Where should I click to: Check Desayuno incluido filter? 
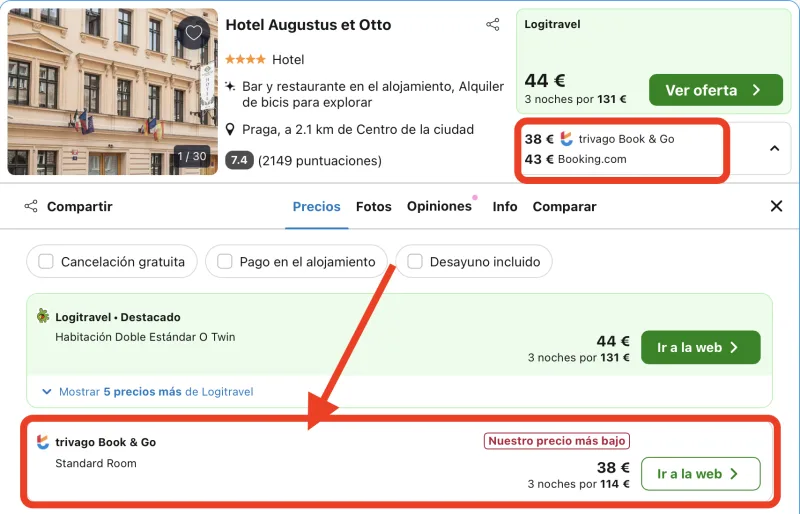coord(415,261)
